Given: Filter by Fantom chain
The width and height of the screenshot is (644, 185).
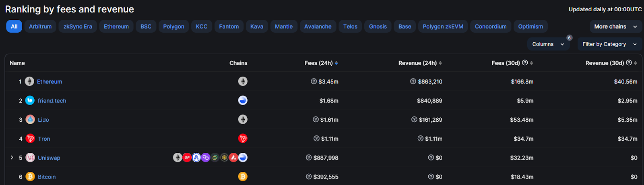Looking at the screenshot, I should click(229, 27).
